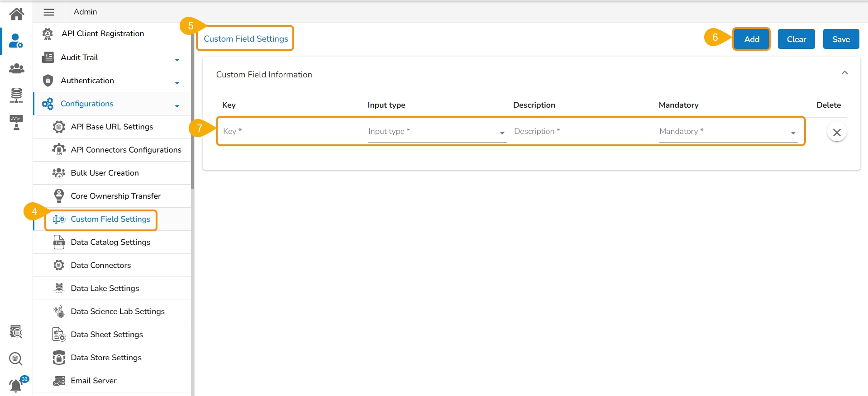Expand the Authentication menu arrow
This screenshot has height=396, width=868.
pyautogui.click(x=177, y=82)
